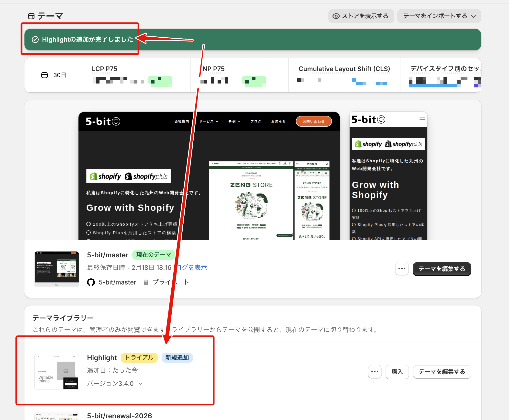509x420 pixels.
Task: Open the overflow menu for the Highlight theme
Action: 375,372
